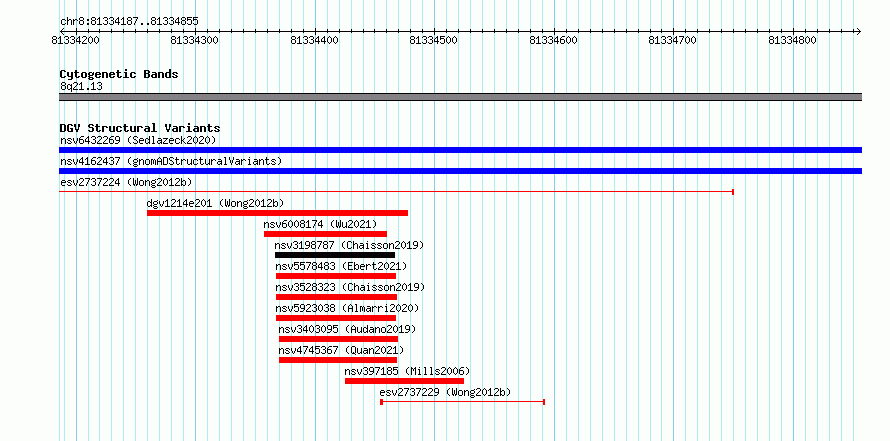Click the nsv6008174 (Wu2021) label

click(320, 224)
